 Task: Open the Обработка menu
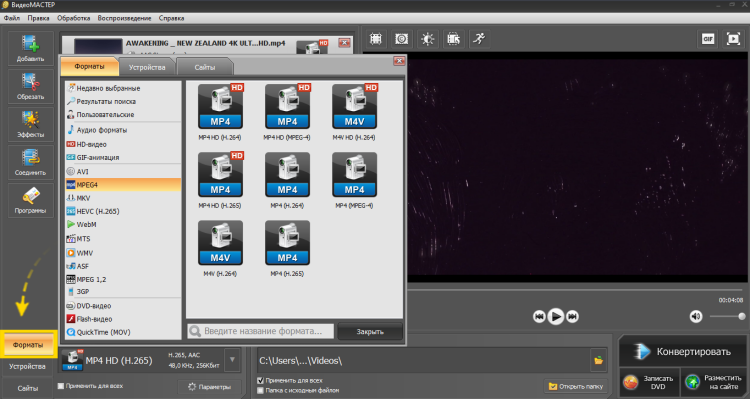[74, 18]
